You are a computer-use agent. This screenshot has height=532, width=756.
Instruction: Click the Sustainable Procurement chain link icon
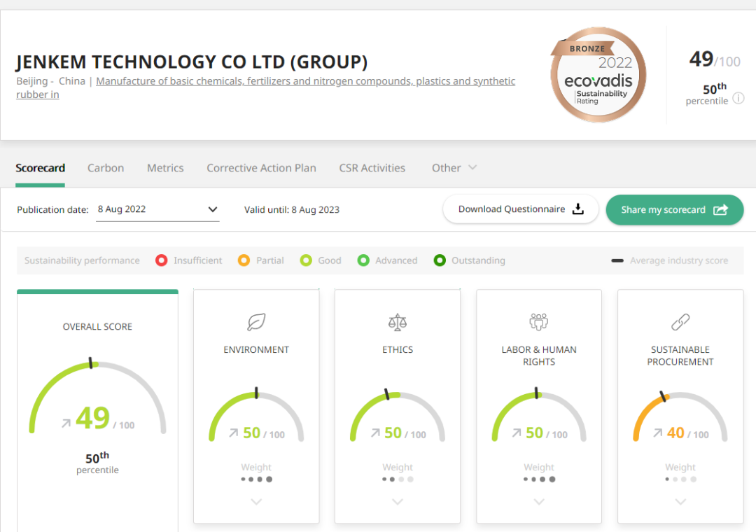(680, 322)
